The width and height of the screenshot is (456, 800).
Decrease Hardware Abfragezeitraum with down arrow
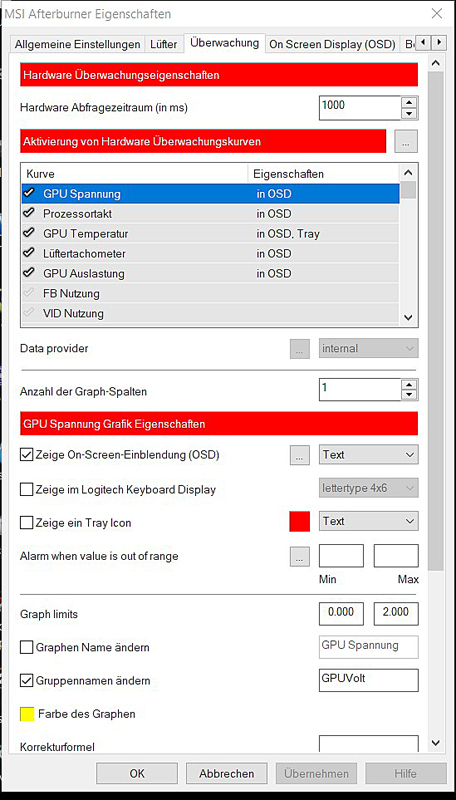(409, 113)
